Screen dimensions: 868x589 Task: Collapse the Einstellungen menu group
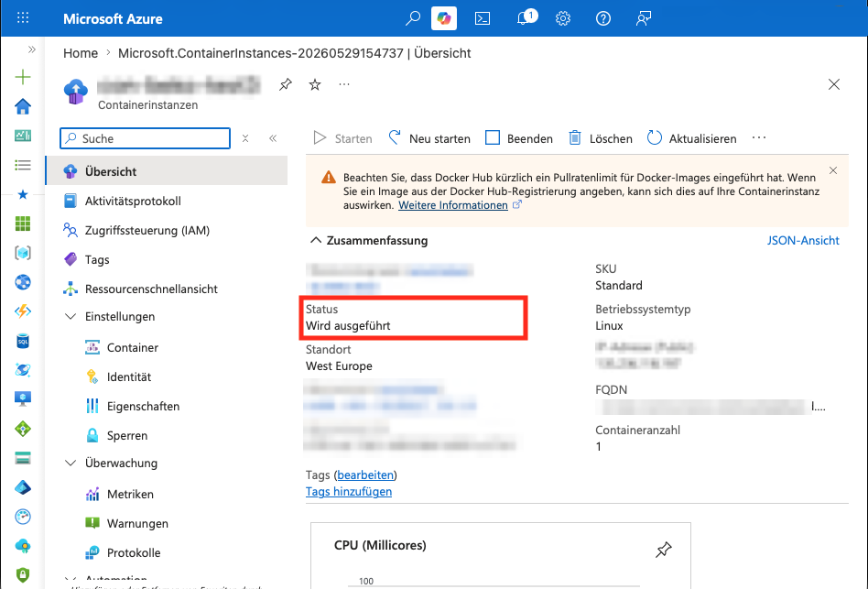pos(71,317)
